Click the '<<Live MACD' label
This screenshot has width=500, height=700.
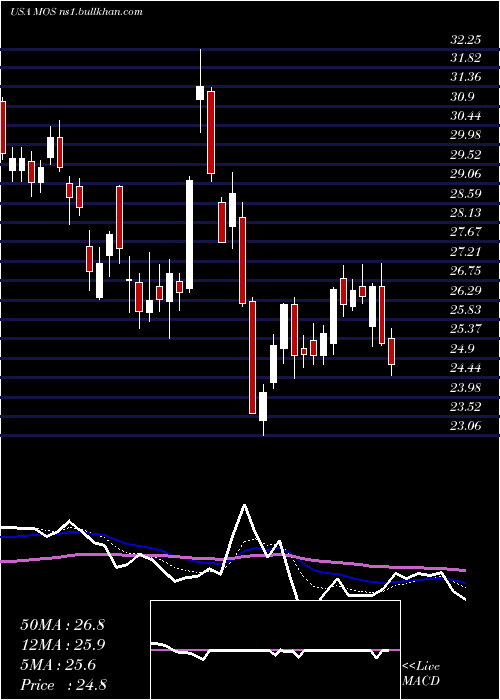[x=421, y=674]
